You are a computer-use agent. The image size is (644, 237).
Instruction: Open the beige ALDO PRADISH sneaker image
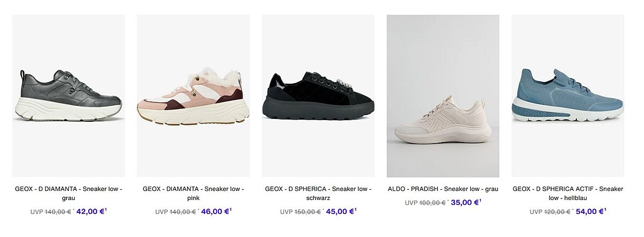point(443,96)
